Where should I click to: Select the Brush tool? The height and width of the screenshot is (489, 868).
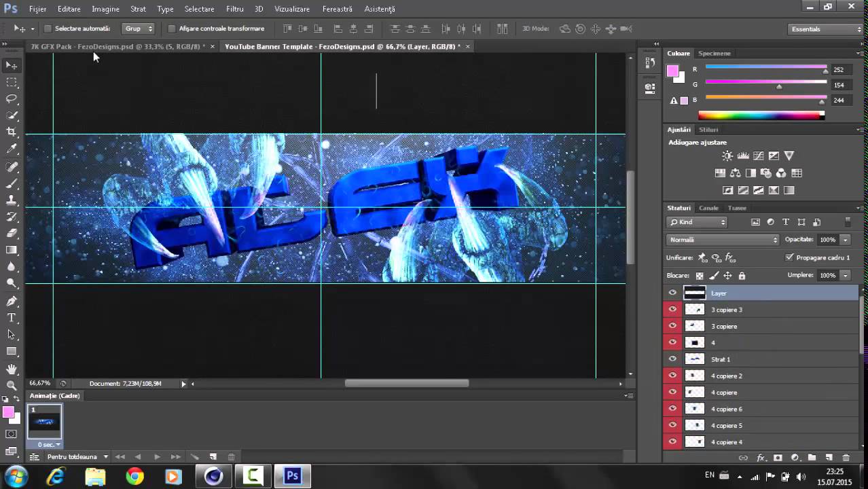(x=12, y=183)
